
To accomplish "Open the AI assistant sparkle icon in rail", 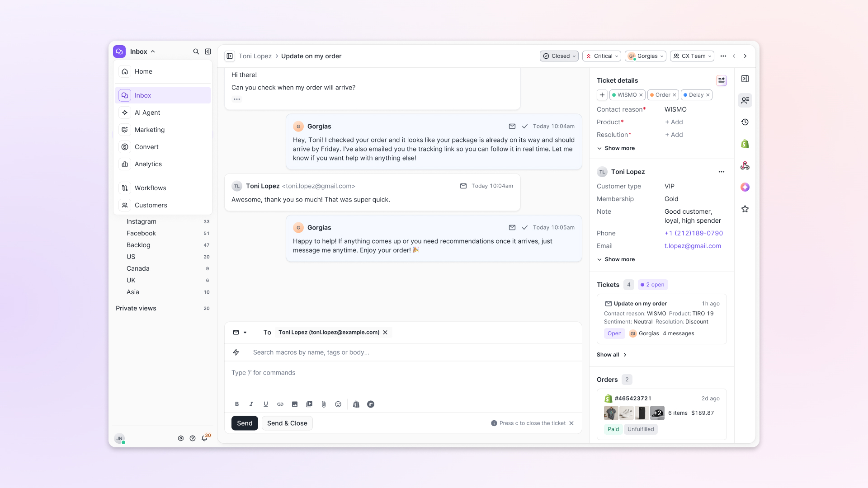I will coord(745,187).
